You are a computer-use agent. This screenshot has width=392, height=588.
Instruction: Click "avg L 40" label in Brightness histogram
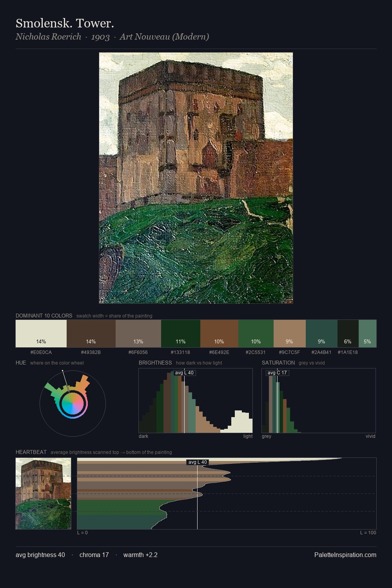click(184, 373)
